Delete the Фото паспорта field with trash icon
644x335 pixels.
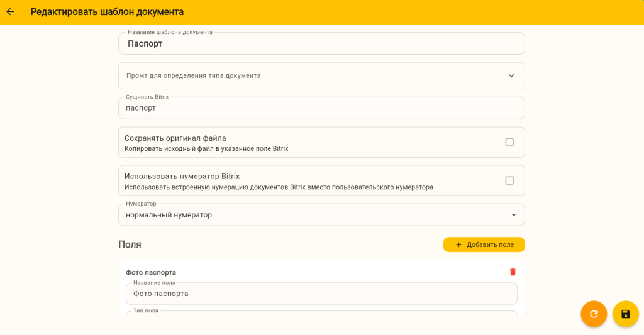pyautogui.click(x=513, y=272)
